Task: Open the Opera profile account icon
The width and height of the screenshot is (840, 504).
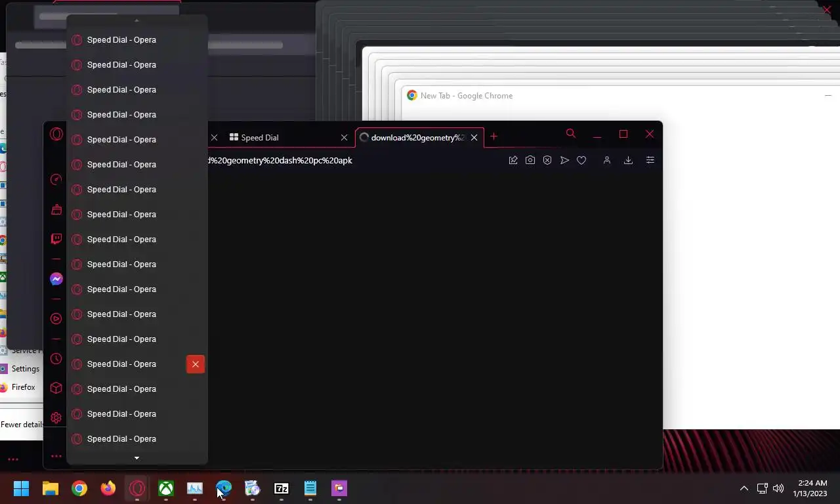Action: click(607, 160)
